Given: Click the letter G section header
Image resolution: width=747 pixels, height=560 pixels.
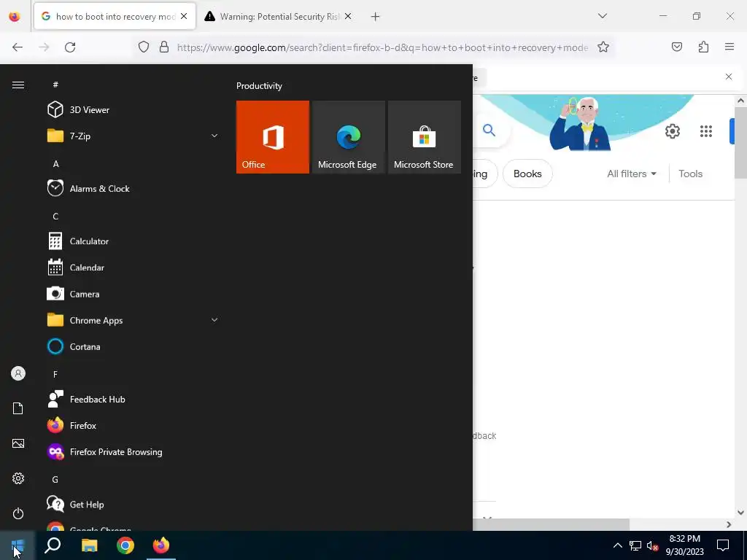Looking at the screenshot, I should tap(55, 480).
